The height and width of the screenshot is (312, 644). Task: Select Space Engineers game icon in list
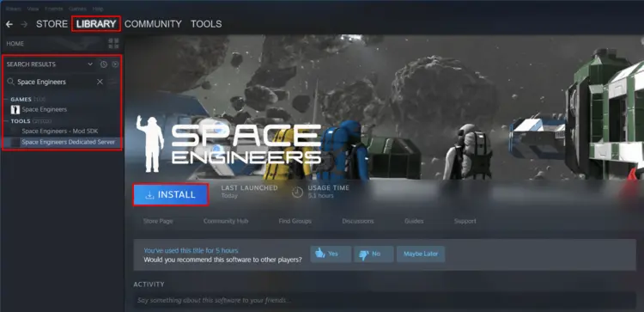pos(15,109)
